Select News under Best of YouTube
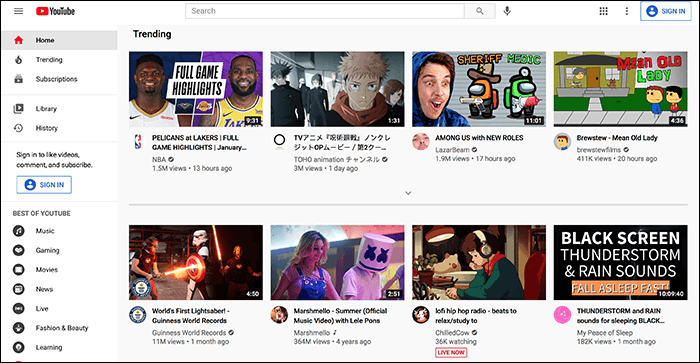The height and width of the screenshot is (363, 700). coord(59,289)
